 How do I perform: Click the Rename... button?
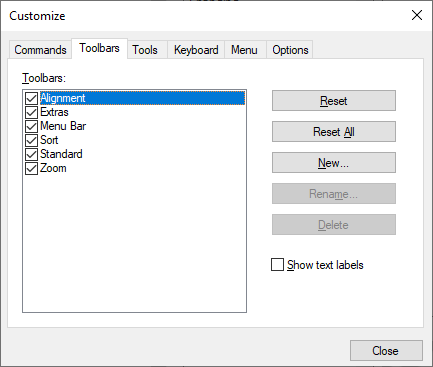coord(334,194)
